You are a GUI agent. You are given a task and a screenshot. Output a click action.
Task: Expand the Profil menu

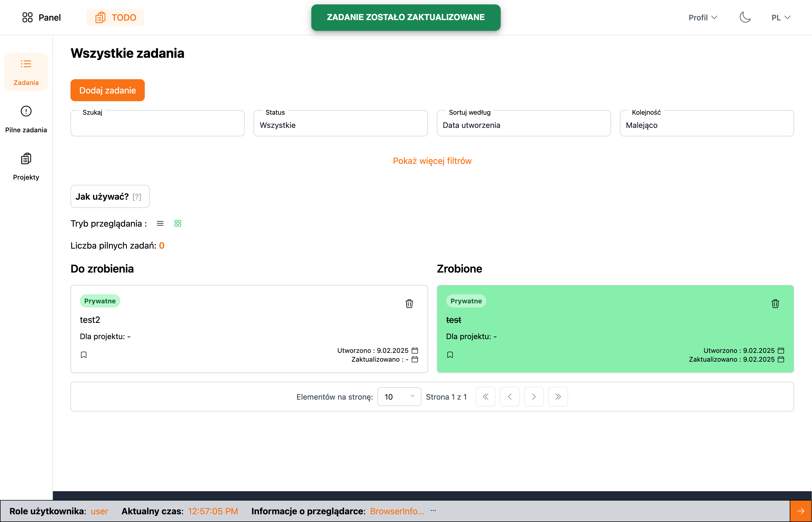[702, 17]
